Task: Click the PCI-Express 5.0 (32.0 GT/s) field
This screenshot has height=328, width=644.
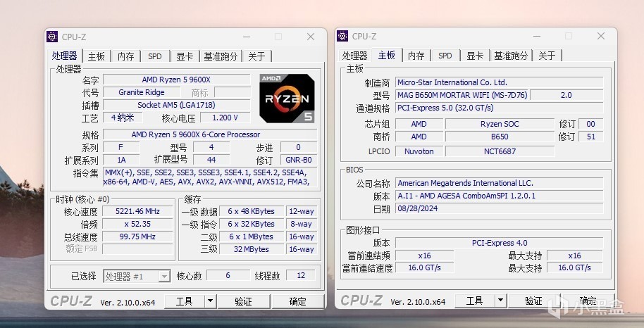Action: 499,108
